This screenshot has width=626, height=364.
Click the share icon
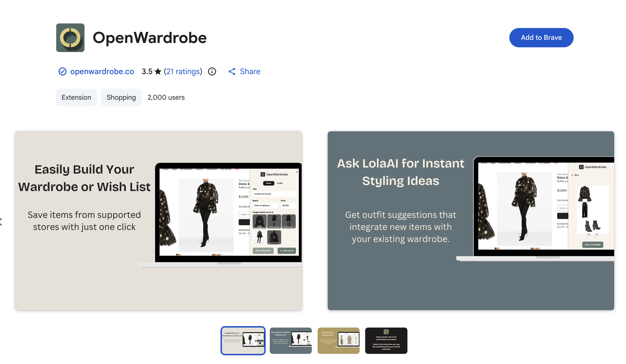(x=232, y=71)
